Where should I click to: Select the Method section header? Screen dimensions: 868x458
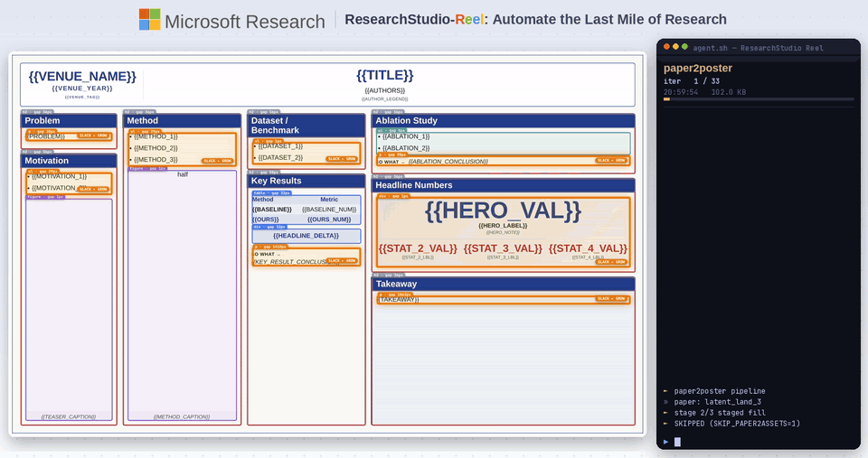[182, 120]
